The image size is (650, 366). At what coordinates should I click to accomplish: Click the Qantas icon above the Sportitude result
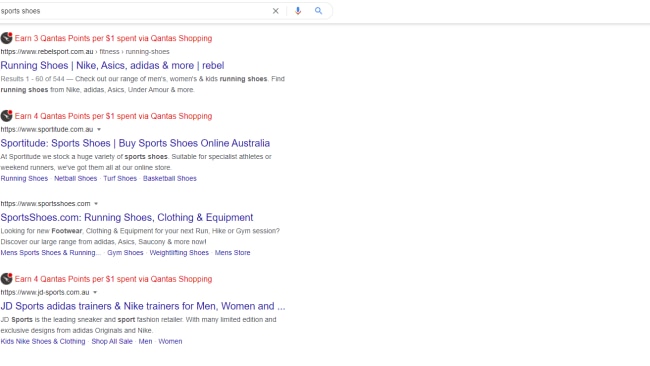pos(6,116)
